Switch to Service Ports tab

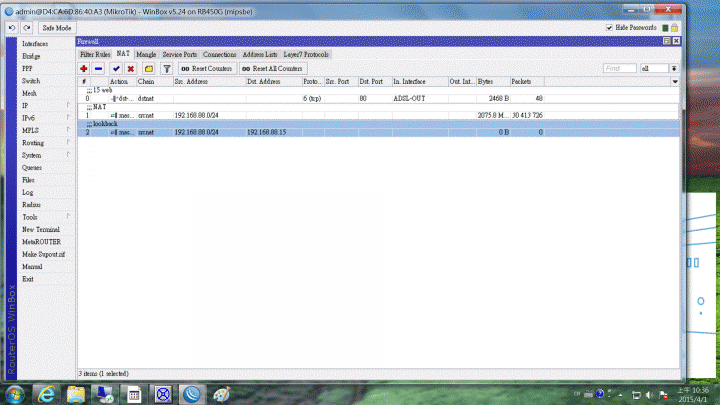pos(180,55)
